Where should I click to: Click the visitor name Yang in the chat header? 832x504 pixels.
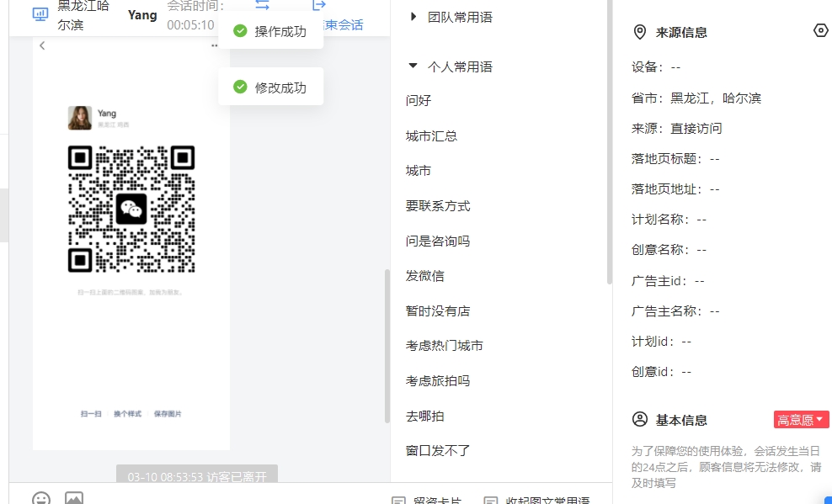[x=142, y=15]
